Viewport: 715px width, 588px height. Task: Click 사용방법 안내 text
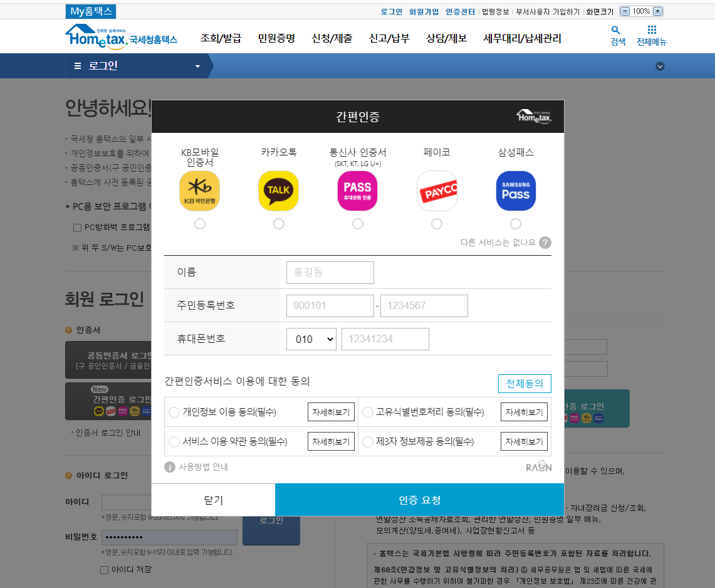pyautogui.click(x=204, y=467)
